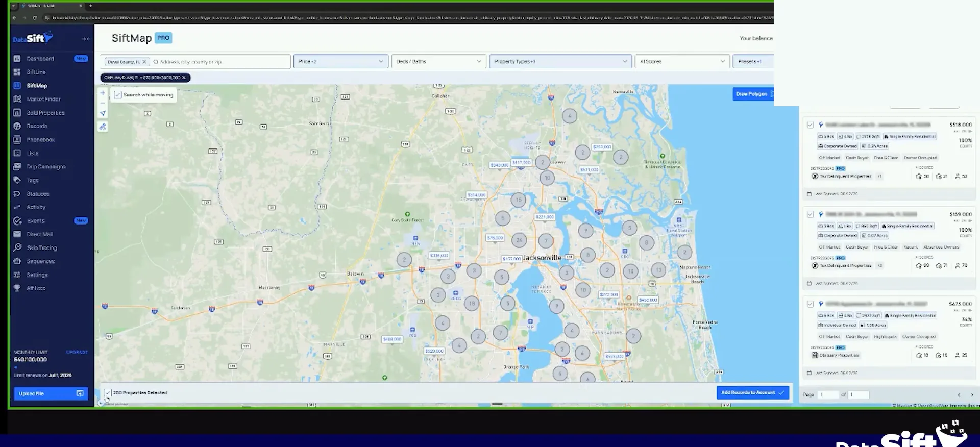Viewport: 980px width, 447px height.
Task: Click the satellite view map icon
Action: click(x=103, y=127)
